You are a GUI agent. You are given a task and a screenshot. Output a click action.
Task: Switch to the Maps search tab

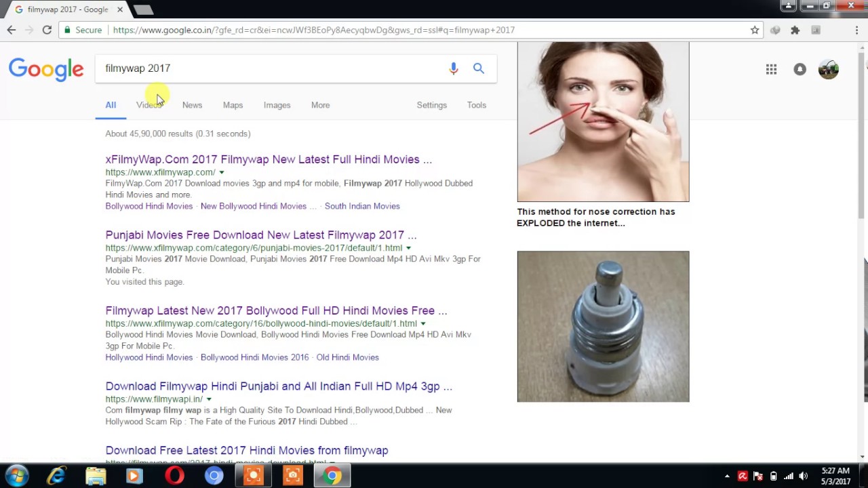(233, 105)
